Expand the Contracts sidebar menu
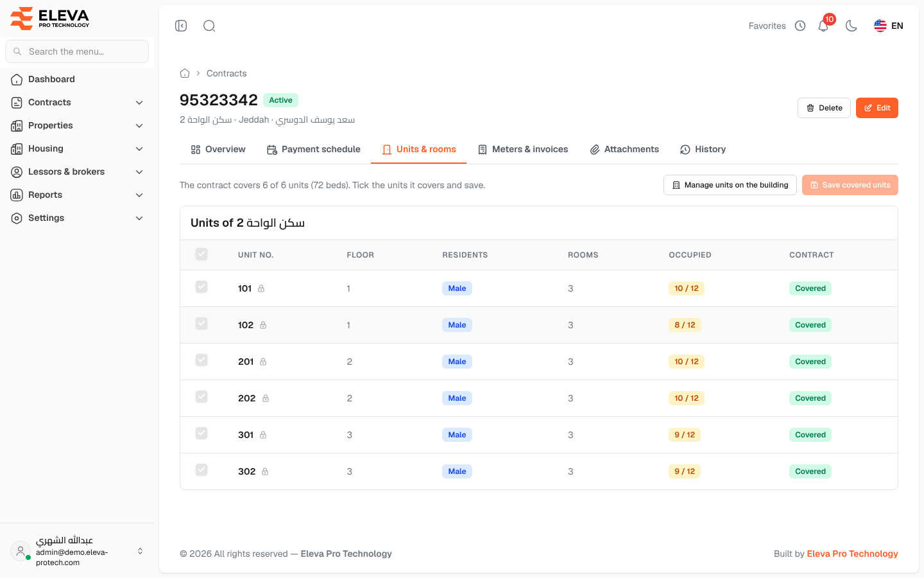Screen dimensions: 924x578 pos(77,102)
